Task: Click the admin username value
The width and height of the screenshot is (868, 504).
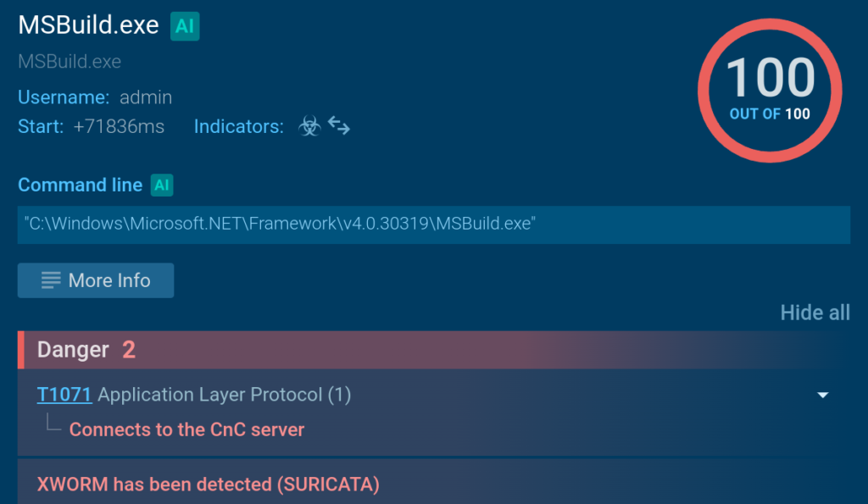Action: [x=146, y=97]
